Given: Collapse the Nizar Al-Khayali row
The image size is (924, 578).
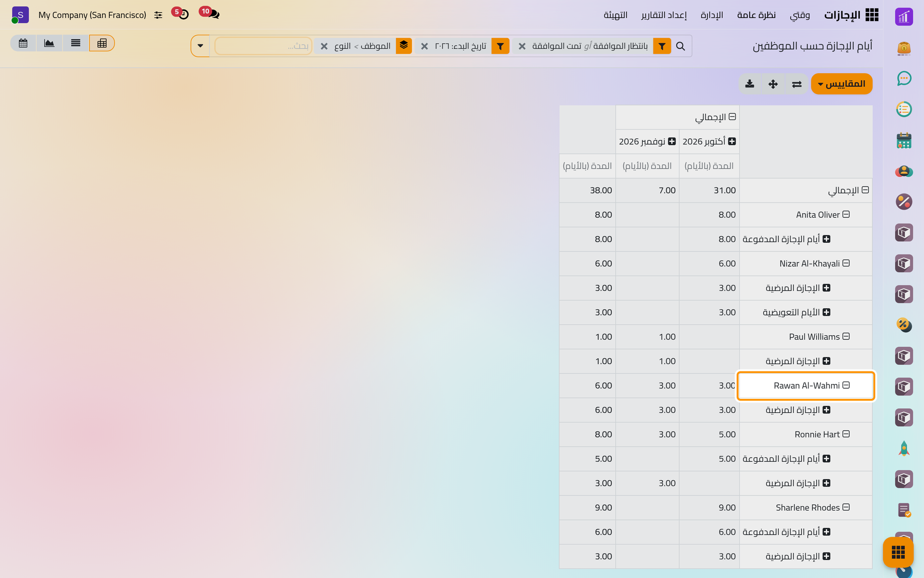Looking at the screenshot, I should 846,263.
